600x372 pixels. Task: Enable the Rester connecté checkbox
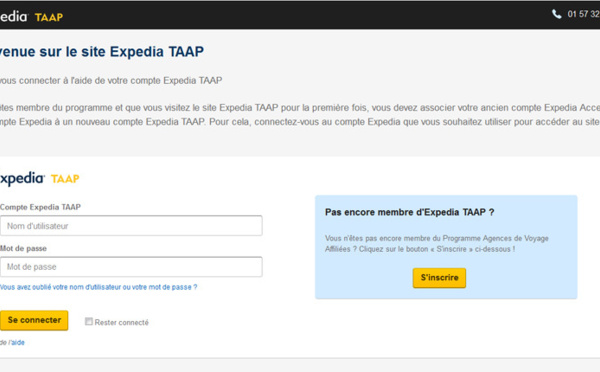pyautogui.click(x=89, y=321)
